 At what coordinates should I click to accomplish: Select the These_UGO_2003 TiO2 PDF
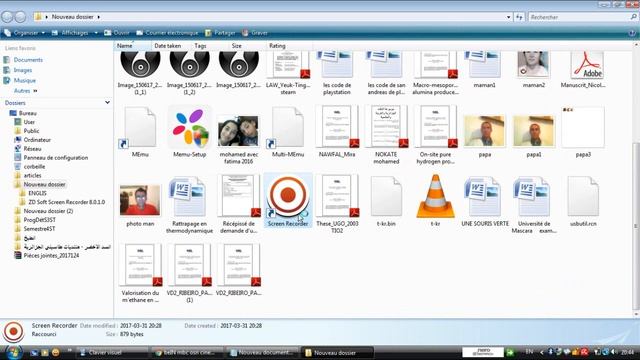pyautogui.click(x=337, y=196)
